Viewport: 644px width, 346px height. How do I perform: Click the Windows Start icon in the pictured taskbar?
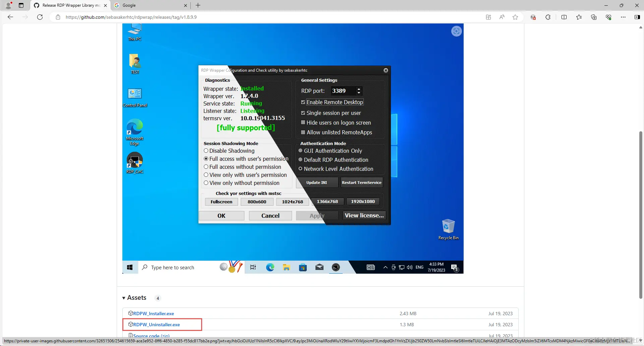130,267
